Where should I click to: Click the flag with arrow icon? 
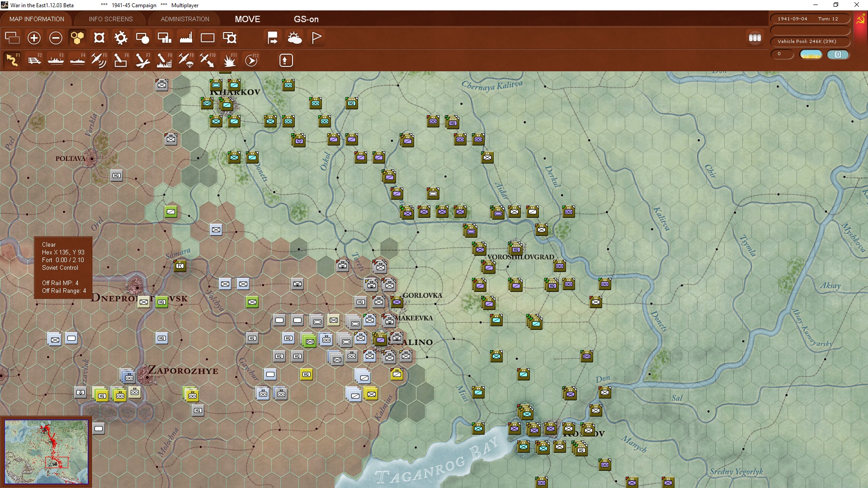[x=273, y=38]
